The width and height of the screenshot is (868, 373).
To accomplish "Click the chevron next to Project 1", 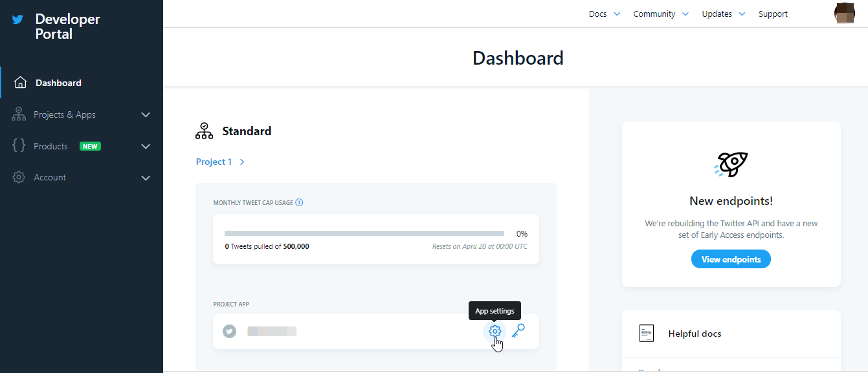I will click(242, 162).
